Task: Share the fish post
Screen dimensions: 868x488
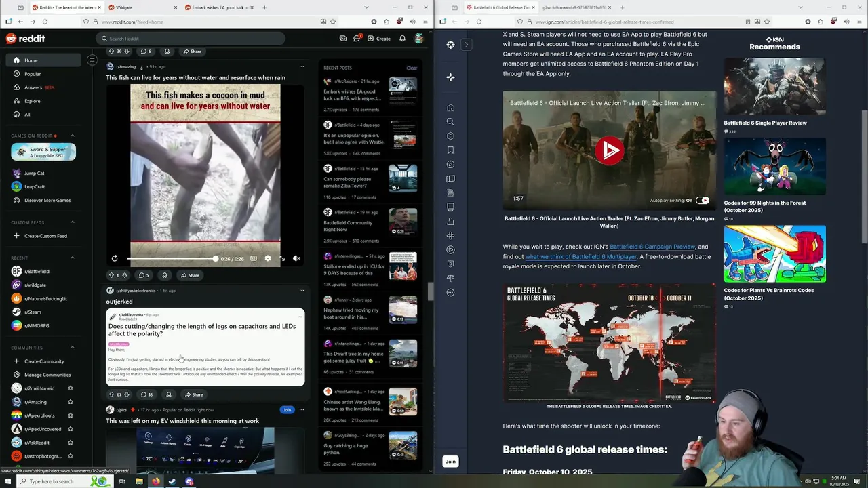Action: click(190, 275)
